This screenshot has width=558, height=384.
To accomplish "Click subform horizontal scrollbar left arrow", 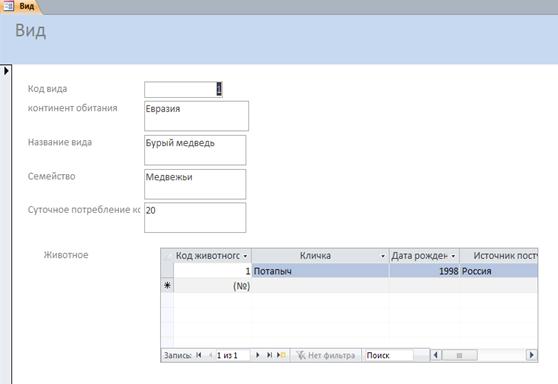I will click(x=436, y=355).
